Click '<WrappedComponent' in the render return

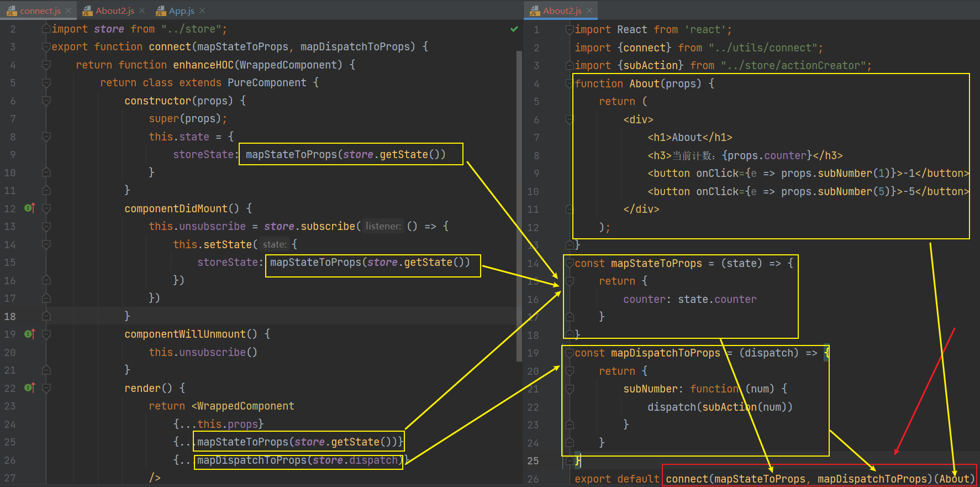tap(243, 406)
